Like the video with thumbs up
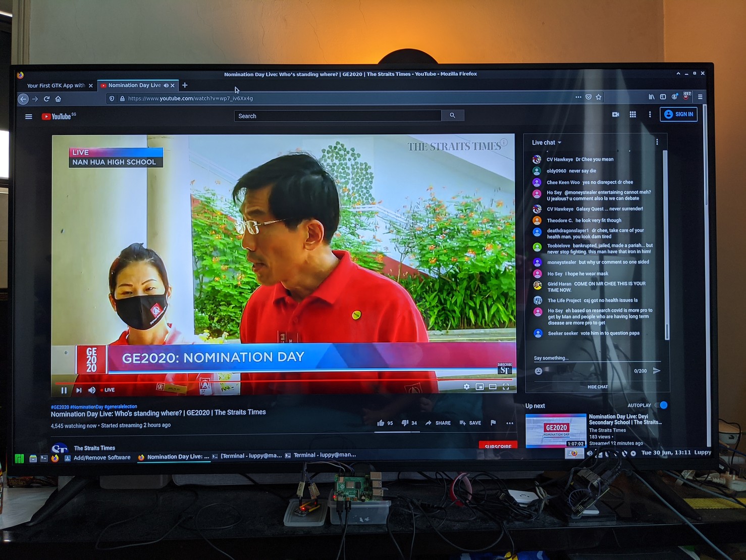Viewport: 746px width, 560px height. (x=381, y=423)
